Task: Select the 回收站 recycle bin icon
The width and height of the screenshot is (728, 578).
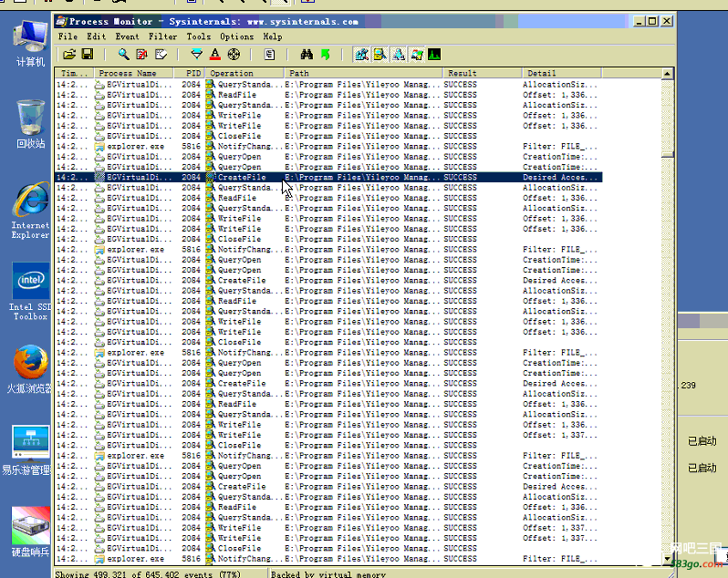Action: click(30, 124)
